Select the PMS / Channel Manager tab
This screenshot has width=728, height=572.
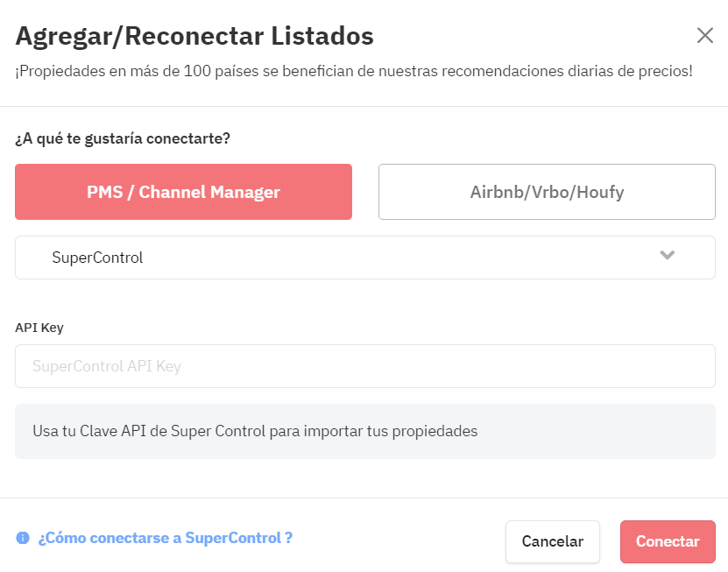coord(183,192)
